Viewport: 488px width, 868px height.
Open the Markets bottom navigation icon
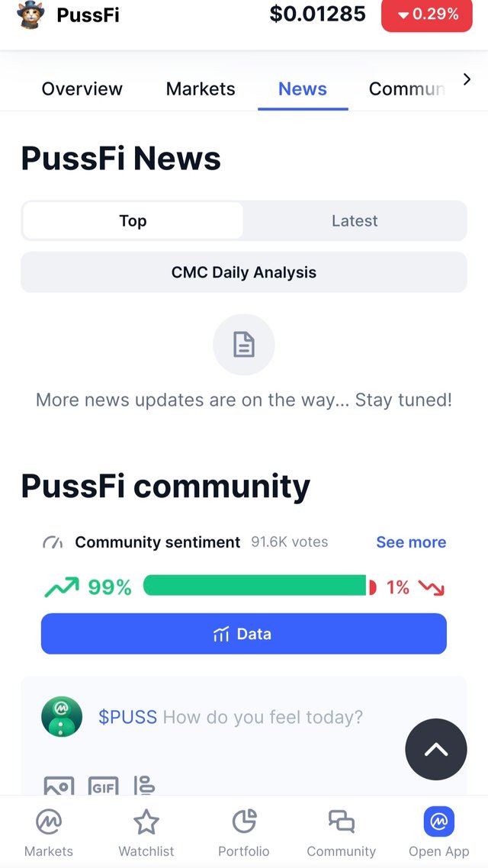[x=49, y=822]
